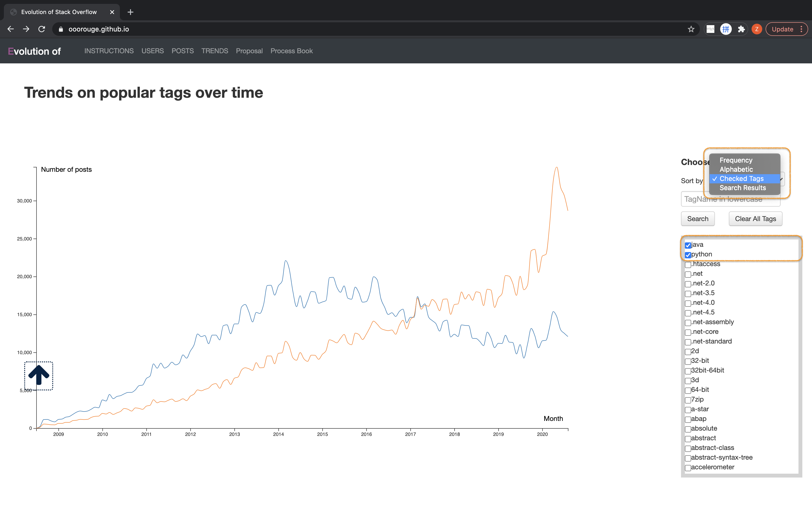Check the 2d tag checkbox
The height and width of the screenshot is (508, 812).
(688, 352)
